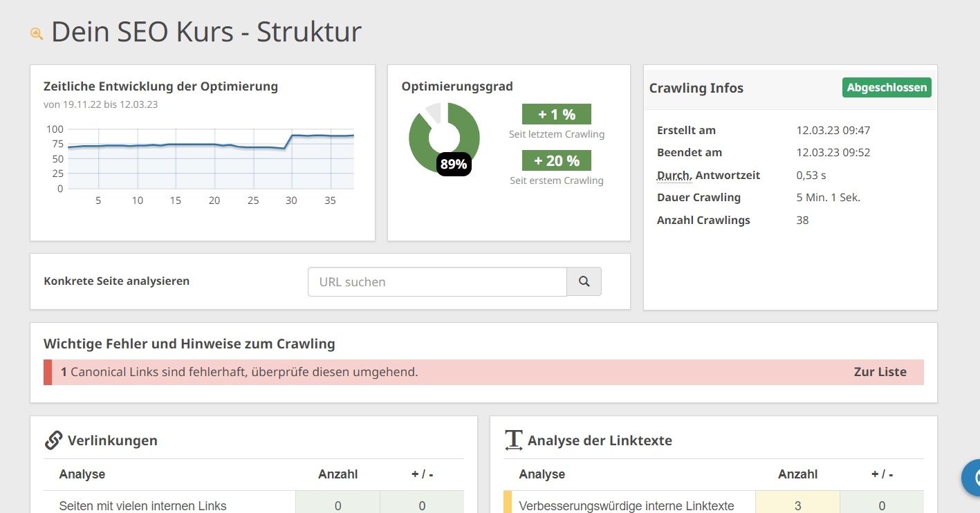Open Seiten mit vielen internen Links
Screen dimensions: 980x513
143,506
